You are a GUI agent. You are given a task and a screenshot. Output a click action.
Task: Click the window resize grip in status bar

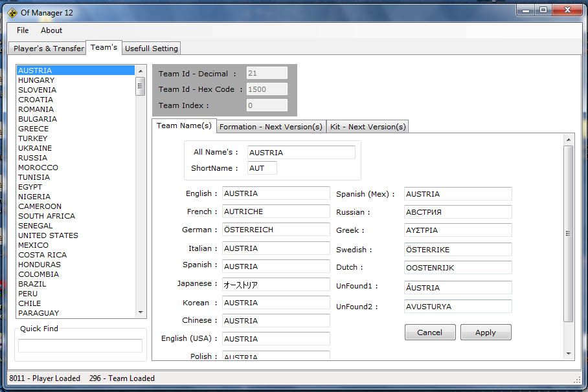coord(578,380)
